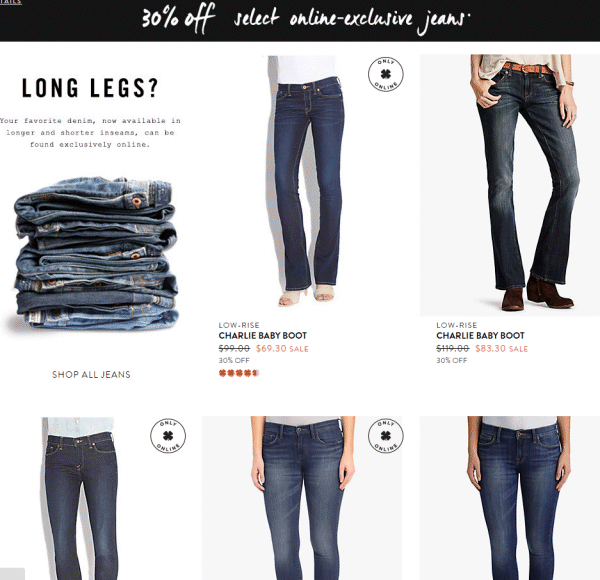View the dark bootcut jeans with sandals photo
The height and width of the screenshot is (580, 600).
[x=304, y=182]
